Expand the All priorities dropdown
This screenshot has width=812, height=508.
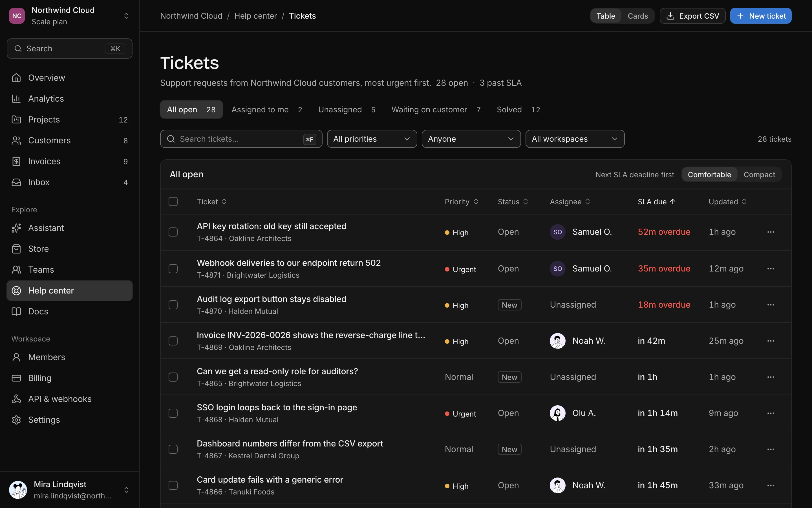tap(372, 139)
